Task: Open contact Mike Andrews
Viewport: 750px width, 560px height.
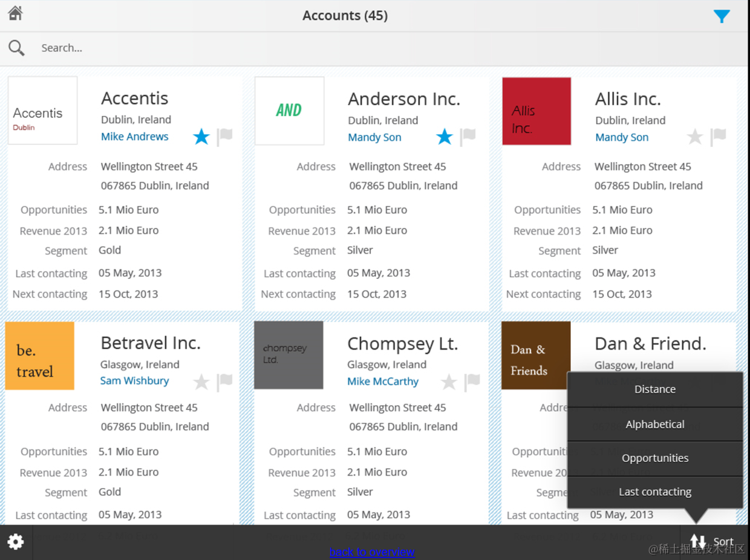Action: click(135, 137)
